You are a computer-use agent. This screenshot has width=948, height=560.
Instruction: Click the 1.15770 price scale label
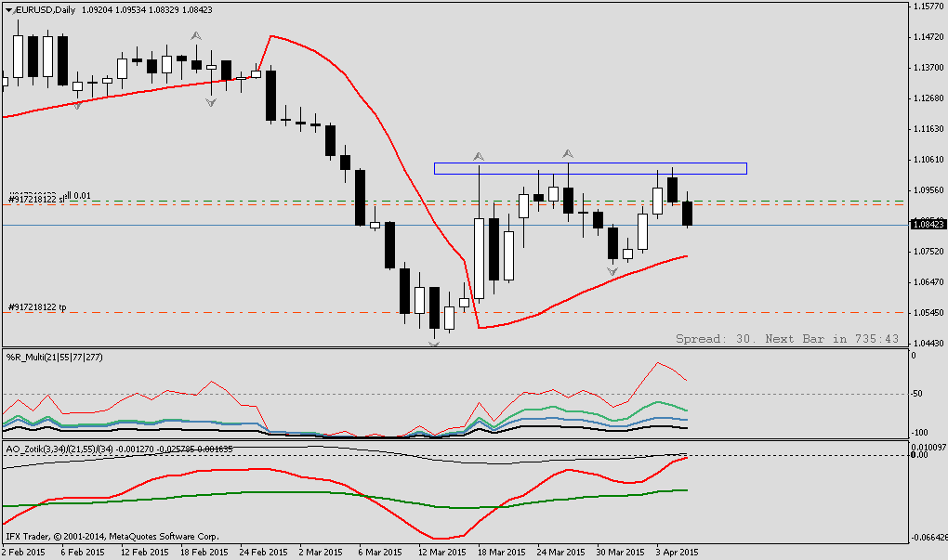point(928,7)
